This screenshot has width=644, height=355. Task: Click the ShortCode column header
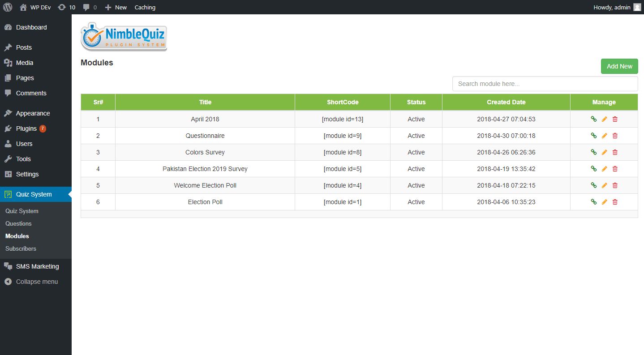343,102
